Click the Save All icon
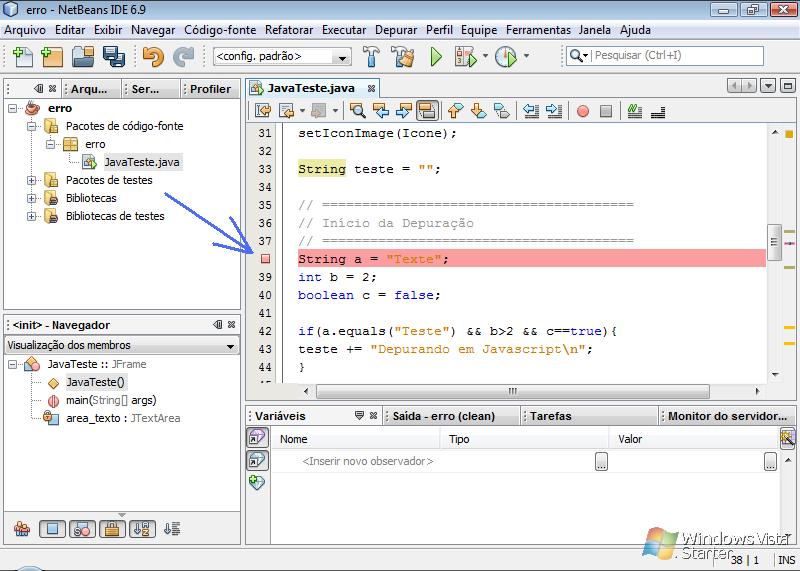 (x=113, y=56)
